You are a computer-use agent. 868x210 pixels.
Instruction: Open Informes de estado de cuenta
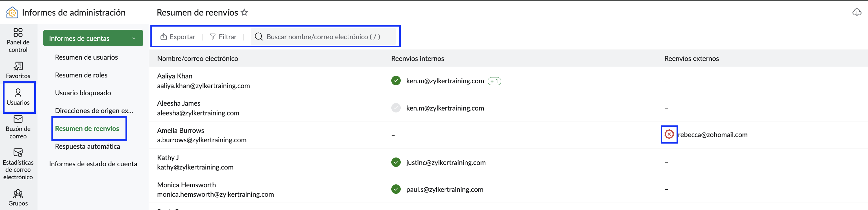click(93, 164)
